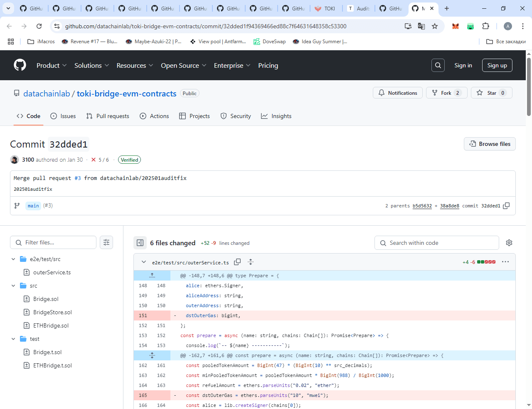The height and width of the screenshot is (409, 532).
Task: Expand the Solutions menu
Action: pyautogui.click(x=91, y=65)
